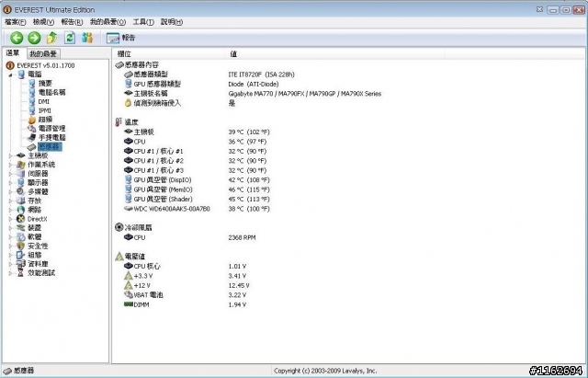
Task: Open the 工具(T) menu
Action: point(143,22)
